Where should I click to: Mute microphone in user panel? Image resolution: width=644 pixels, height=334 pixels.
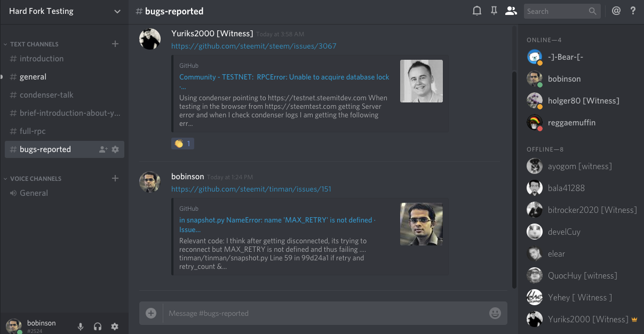pyautogui.click(x=81, y=327)
